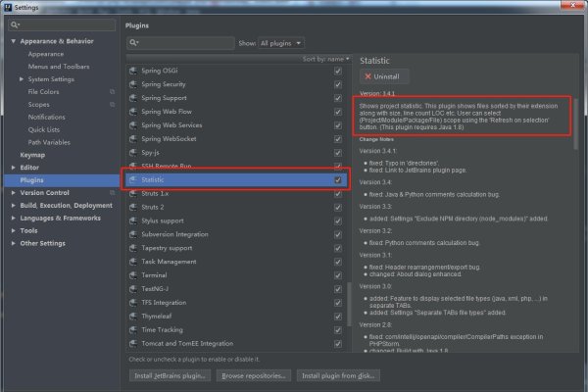Toggle the Task Management plugin checkbox
Viewport: 588px width, 392px height.
pos(338,262)
